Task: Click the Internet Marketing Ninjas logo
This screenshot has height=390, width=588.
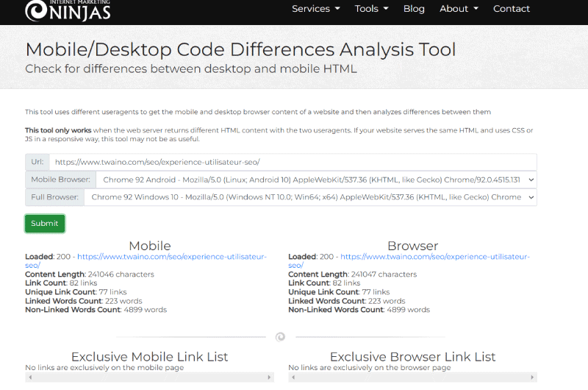Action: [68, 10]
